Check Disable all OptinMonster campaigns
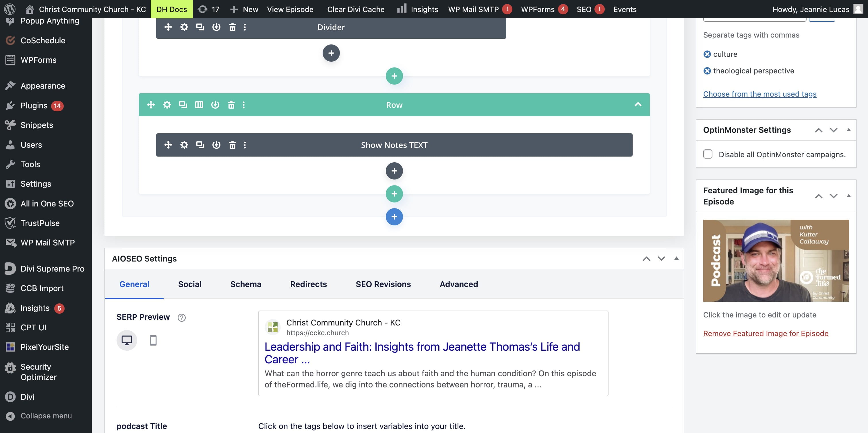 click(708, 154)
